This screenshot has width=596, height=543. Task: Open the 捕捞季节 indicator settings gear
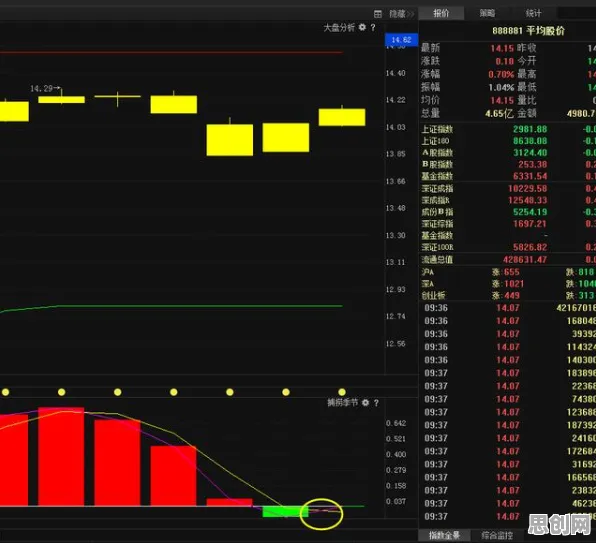365,402
